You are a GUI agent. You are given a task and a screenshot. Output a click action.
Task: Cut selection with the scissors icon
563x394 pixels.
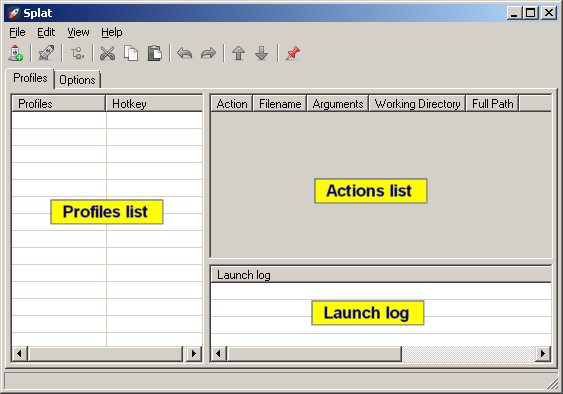coord(107,53)
